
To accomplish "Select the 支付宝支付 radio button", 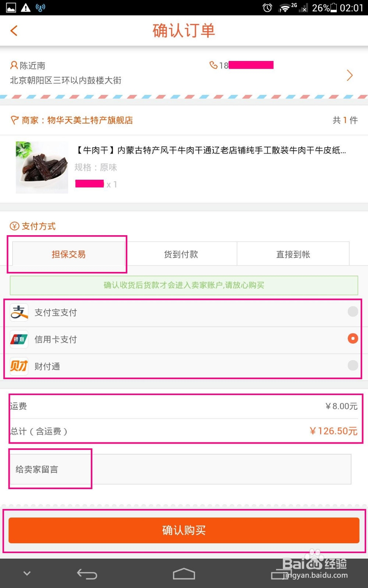I will (x=353, y=312).
